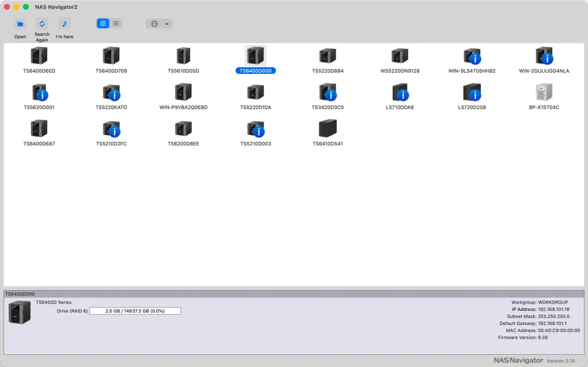Click the Open folder toolbar icon
This screenshot has width=588, height=367.
[20, 24]
